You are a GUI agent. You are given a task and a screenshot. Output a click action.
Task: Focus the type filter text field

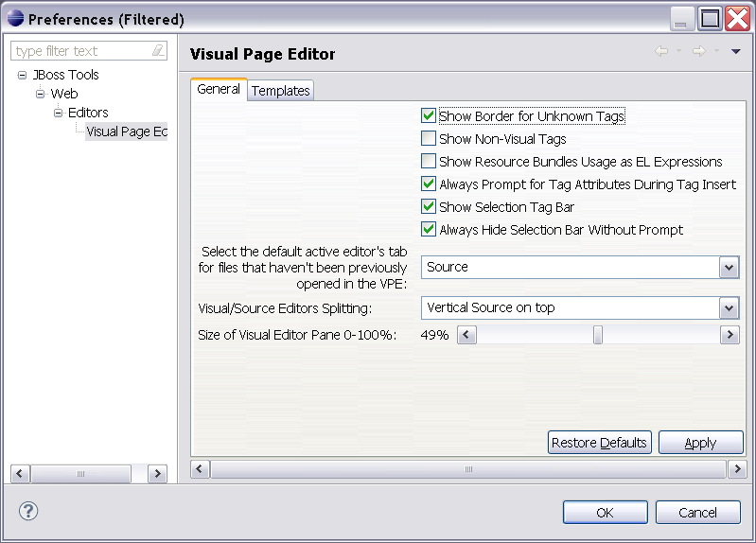(80, 51)
